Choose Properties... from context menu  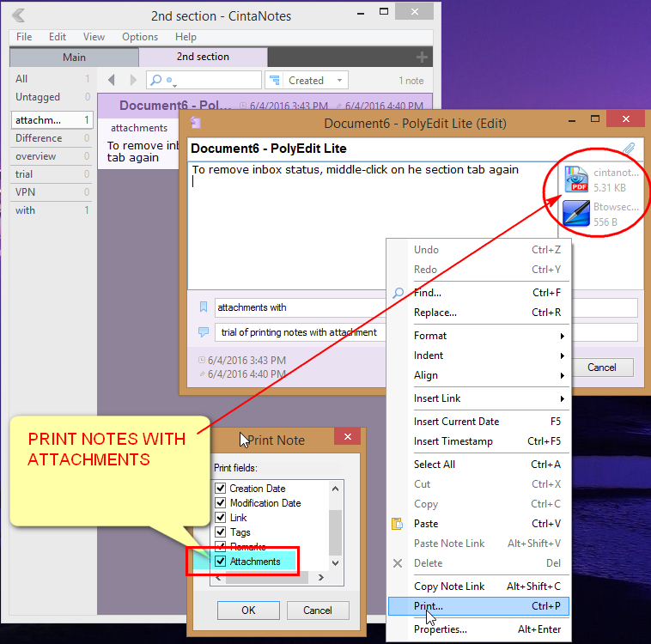pos(478,629)
